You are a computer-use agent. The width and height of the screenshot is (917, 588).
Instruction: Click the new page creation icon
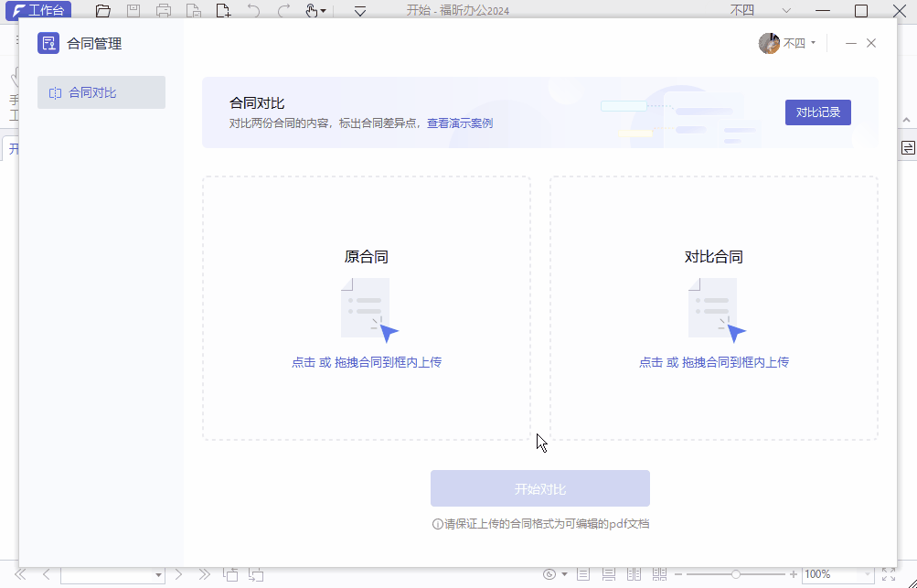[x=222, y=10]
